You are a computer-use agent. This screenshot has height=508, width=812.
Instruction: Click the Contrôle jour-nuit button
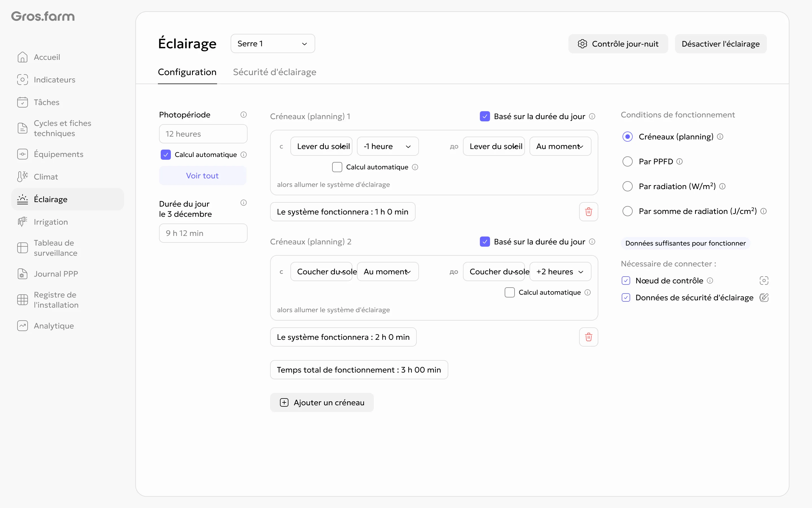point(618,44)
